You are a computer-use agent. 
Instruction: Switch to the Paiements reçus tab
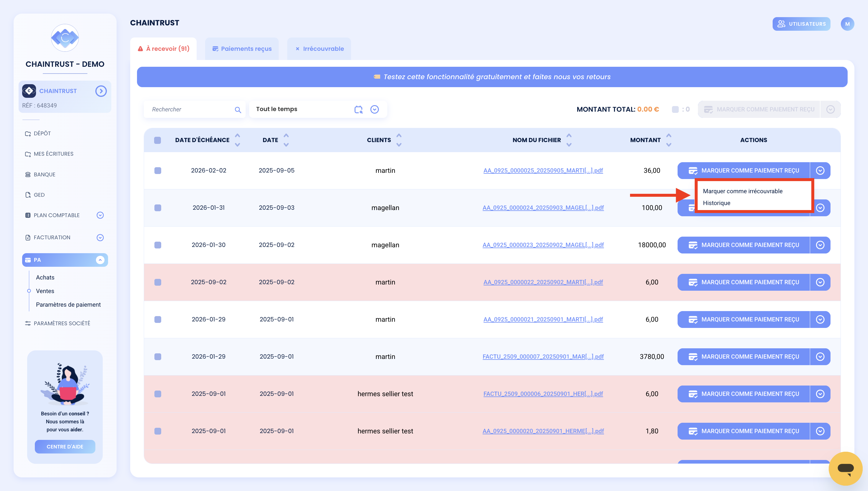click(x=242, y=49)
